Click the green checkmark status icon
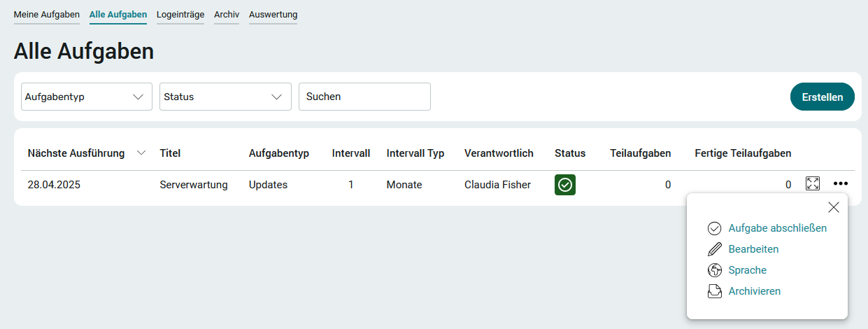The image size is (868, 329). pyautogui.click(x=565, y=185)
